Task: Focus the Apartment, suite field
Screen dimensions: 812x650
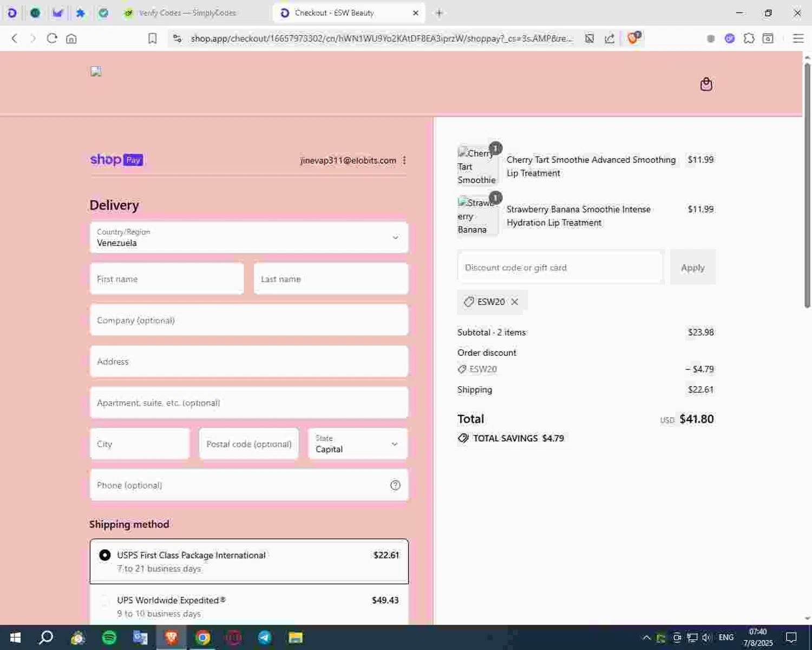Action: 249,402
